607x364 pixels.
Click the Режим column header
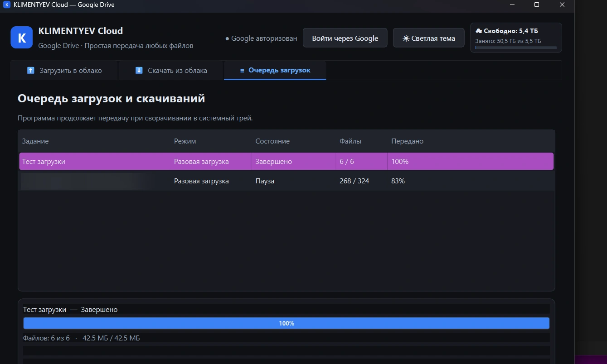(x=185, y=141)
